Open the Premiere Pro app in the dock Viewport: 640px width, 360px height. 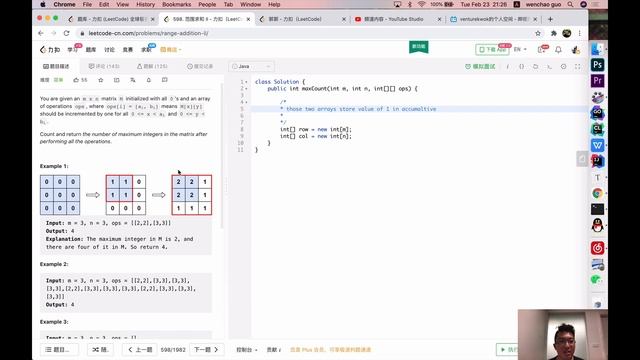point(598,80)
